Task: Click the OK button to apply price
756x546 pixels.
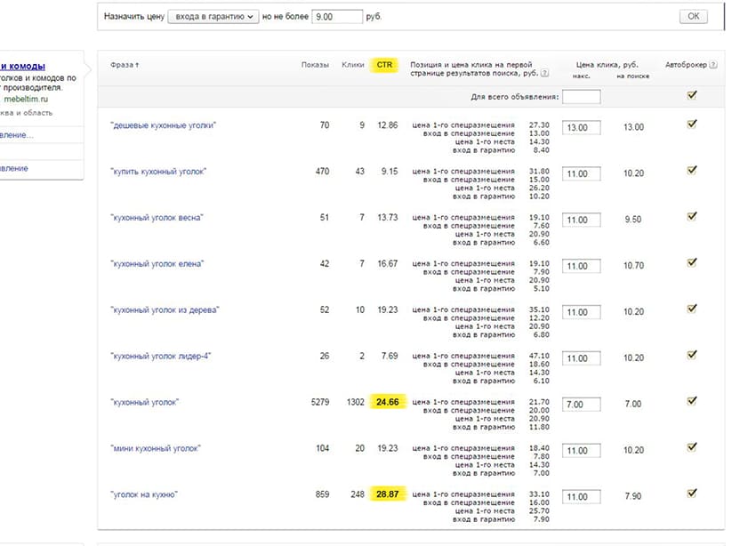Action: tap(693, 17)
